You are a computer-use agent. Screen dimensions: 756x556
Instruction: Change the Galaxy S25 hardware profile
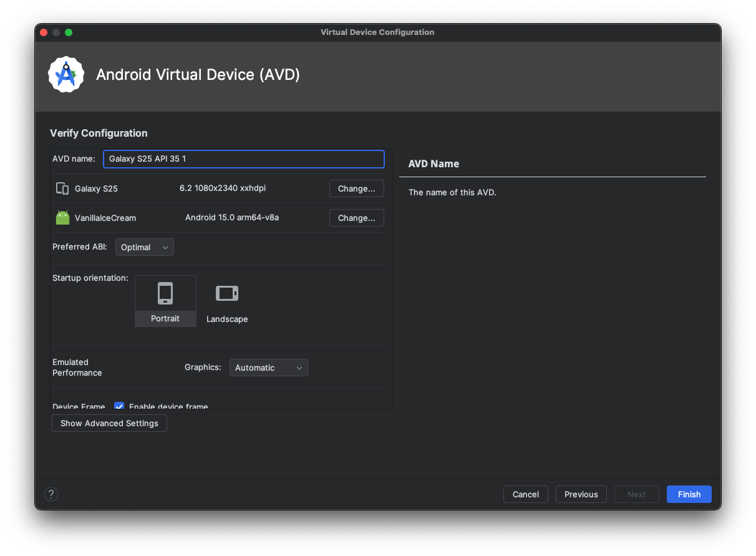357,188
